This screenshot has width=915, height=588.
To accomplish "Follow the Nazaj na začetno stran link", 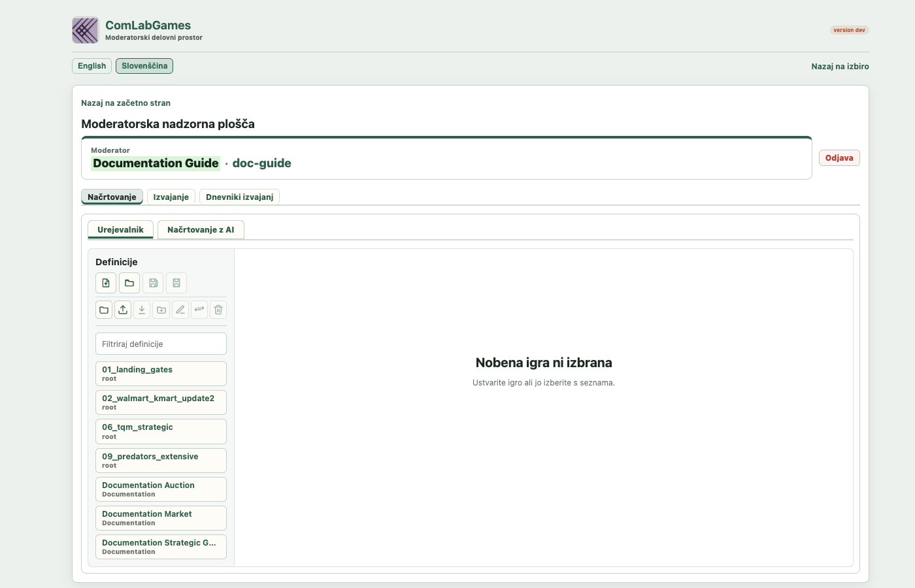I will tap(125, 103).
